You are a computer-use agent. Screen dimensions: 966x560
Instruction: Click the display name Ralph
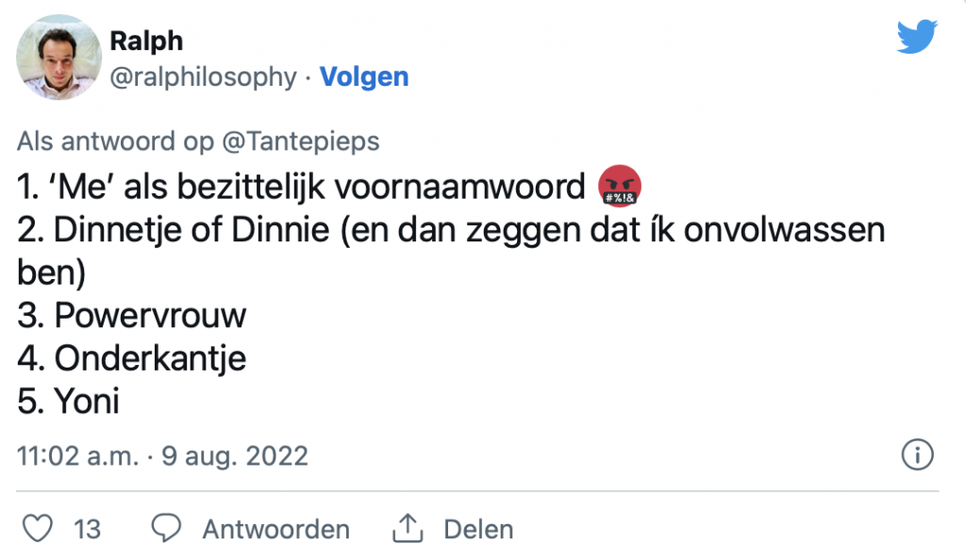(x=146, y=41)
